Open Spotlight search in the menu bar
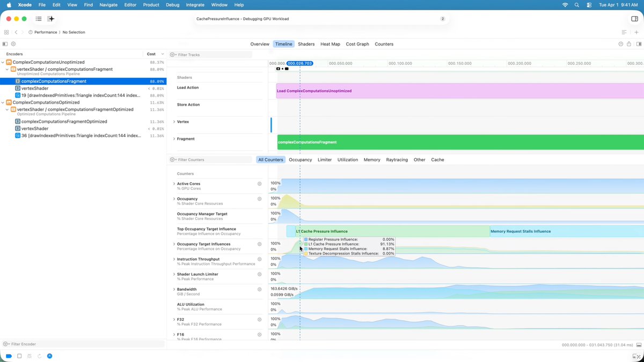644x362 pixels. (577, 5)
